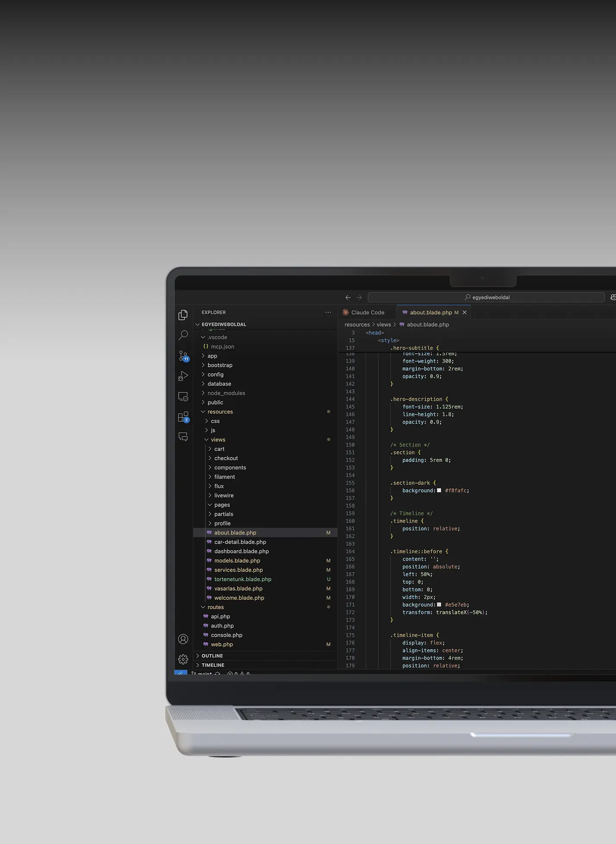Switch to the Claude Code tab
This screenshot has width=616, height=844.
[367, 312]
